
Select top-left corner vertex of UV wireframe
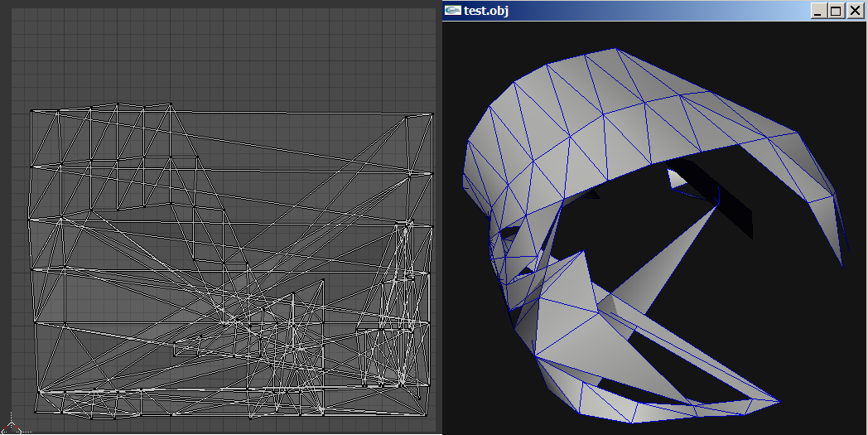31,112
